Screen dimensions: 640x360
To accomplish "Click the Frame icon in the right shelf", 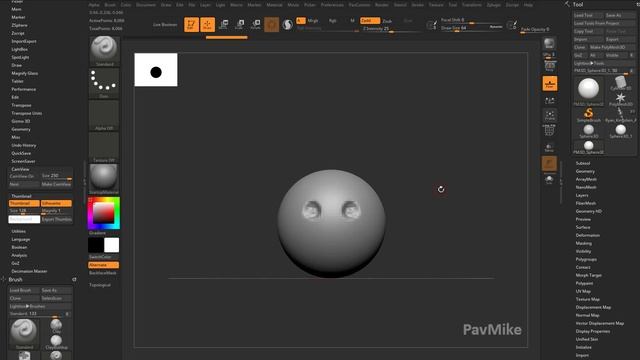I will point(550,116).
